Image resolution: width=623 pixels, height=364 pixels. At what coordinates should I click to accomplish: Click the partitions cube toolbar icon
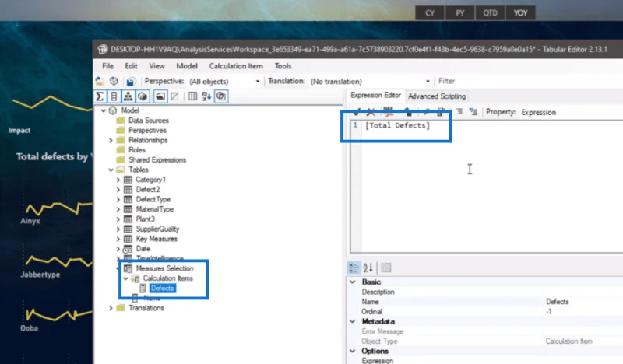[143, 96]
